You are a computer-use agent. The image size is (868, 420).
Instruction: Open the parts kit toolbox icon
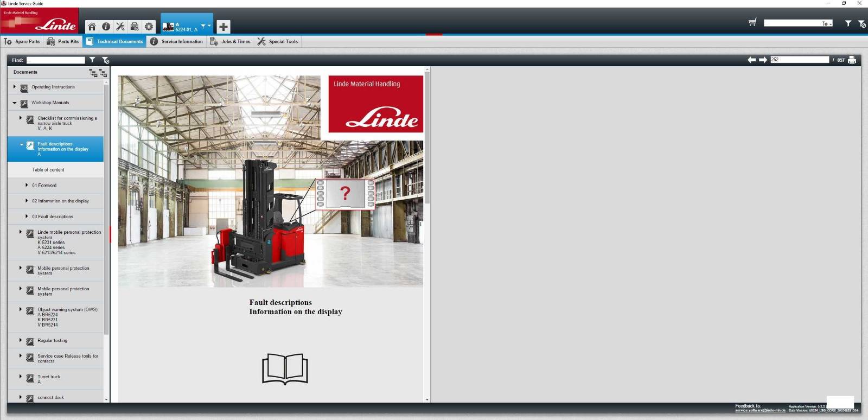(x=135, y=26)
